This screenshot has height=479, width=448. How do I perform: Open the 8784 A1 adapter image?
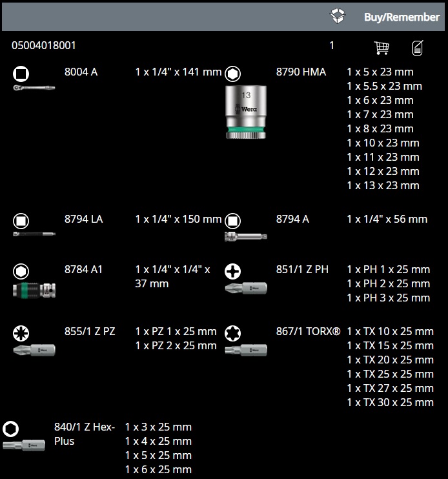click(x=34, y=290)
